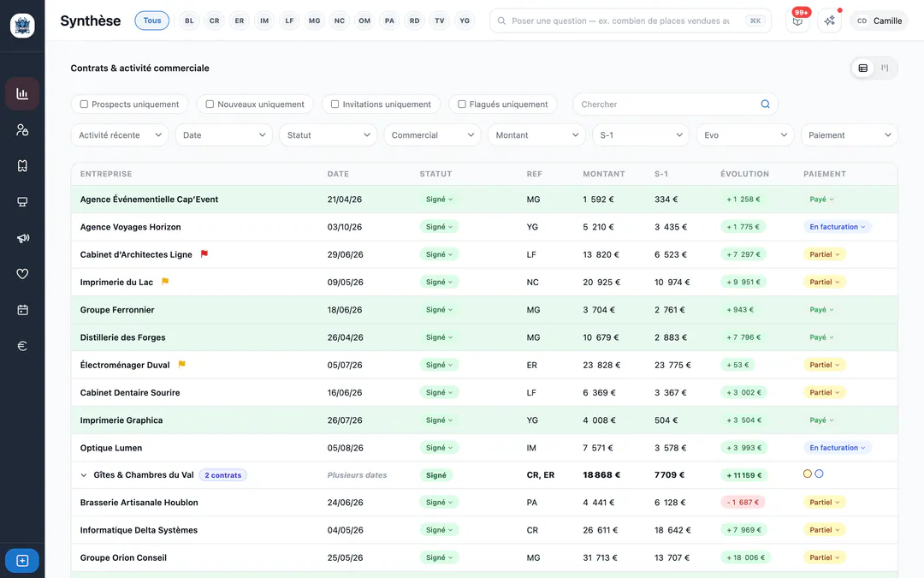This screenshot has width=924, height=578.
Task: Click yellow payment circle for Gîtes & Chambres
Action: [808, 474]
